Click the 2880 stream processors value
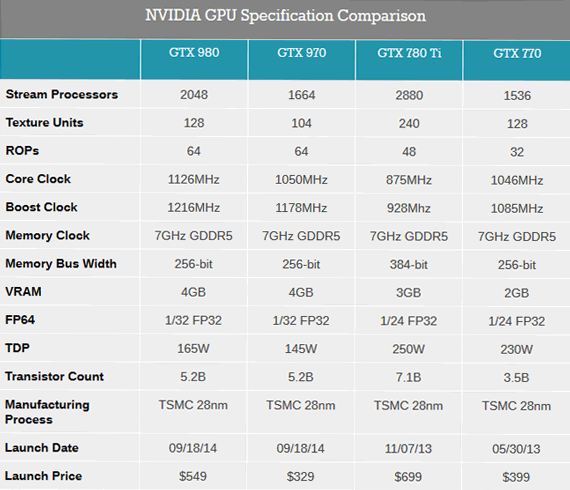 pyautogui.click(x=409, y=96)
